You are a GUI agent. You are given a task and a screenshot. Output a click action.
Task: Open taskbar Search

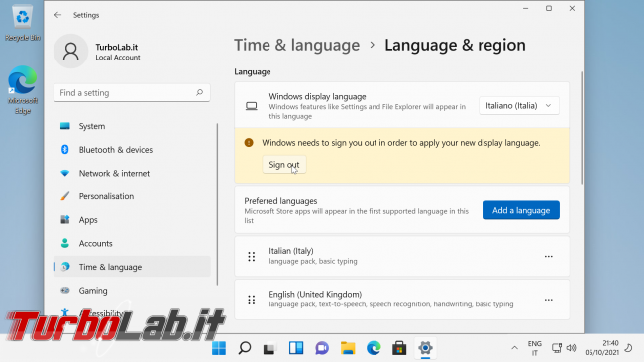(x=245, y=348)
